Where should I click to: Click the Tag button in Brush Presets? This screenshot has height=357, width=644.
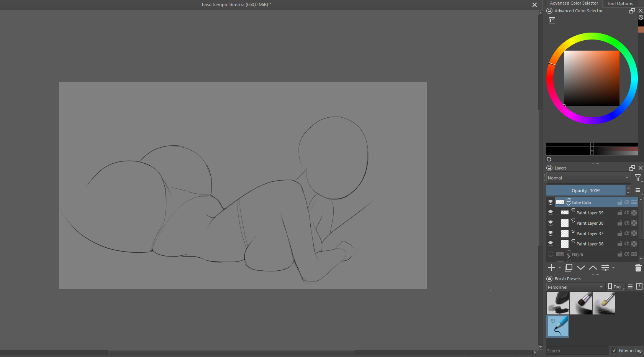click(616, 287)
